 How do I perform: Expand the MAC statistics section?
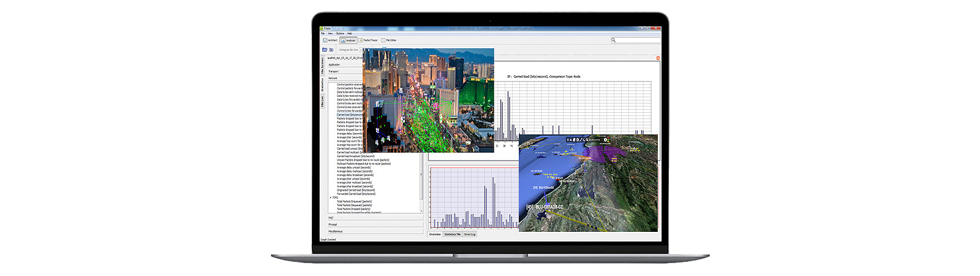[375, 218]
